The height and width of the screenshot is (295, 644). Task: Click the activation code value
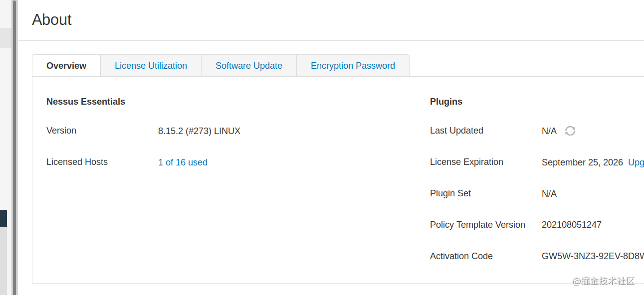point(592,256)
